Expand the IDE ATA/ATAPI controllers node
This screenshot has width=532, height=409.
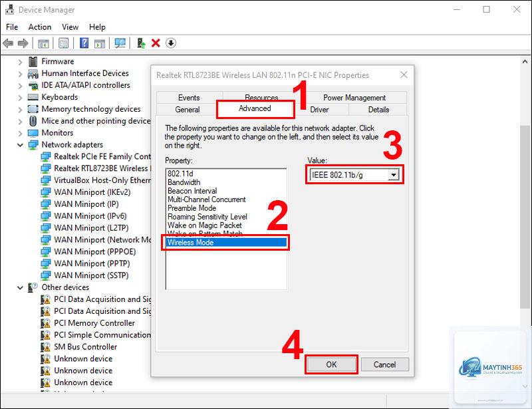click(x=20, y=86)
